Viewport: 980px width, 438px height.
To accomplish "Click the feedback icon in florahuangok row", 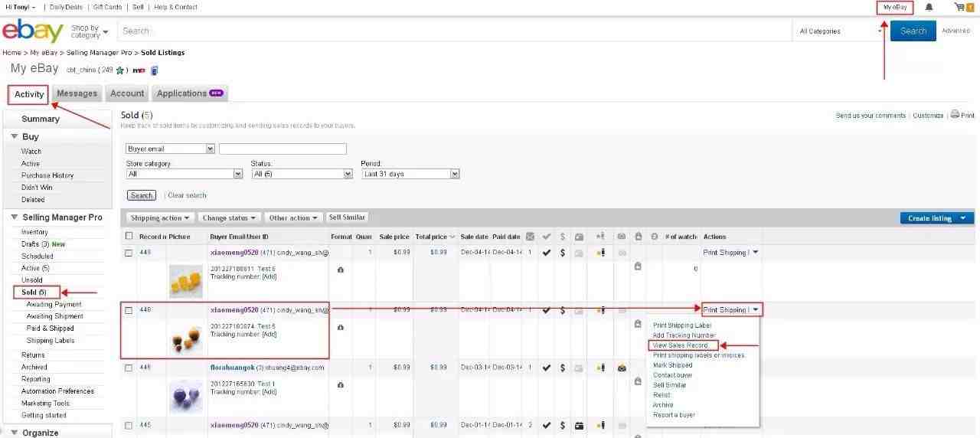I will (601, 368).
